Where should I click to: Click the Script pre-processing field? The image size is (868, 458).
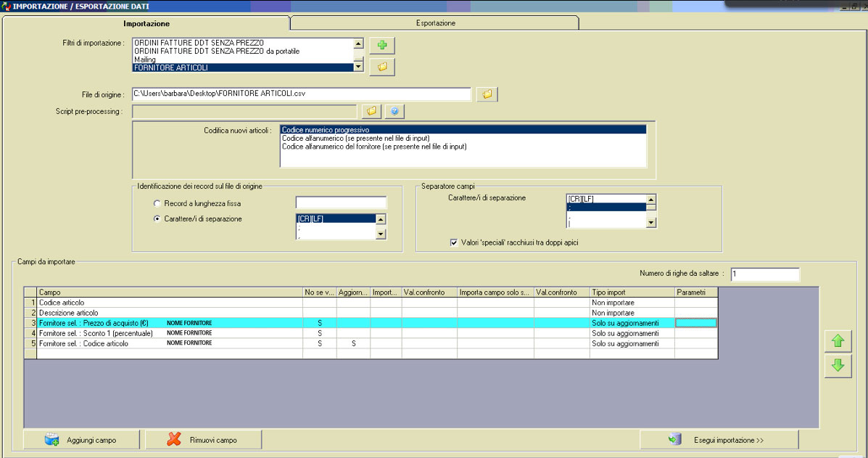click(244, 111)
